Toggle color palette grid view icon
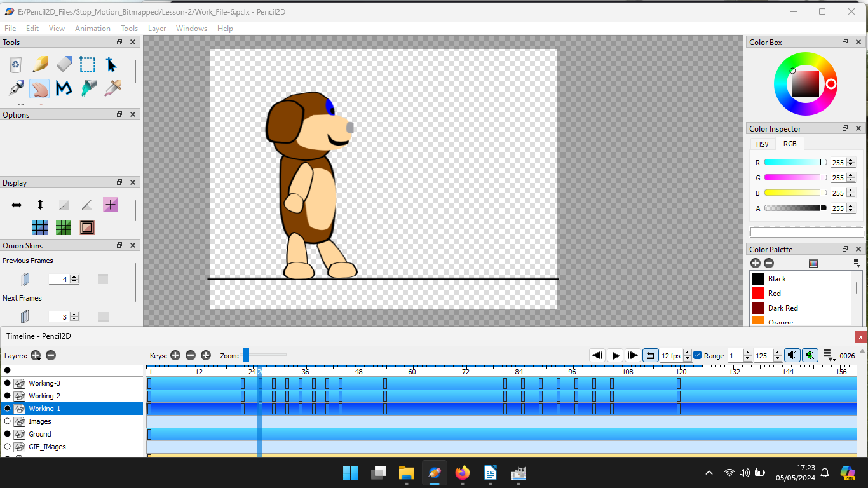This screenshot has height=488, width=868. [x=813, y=263]
